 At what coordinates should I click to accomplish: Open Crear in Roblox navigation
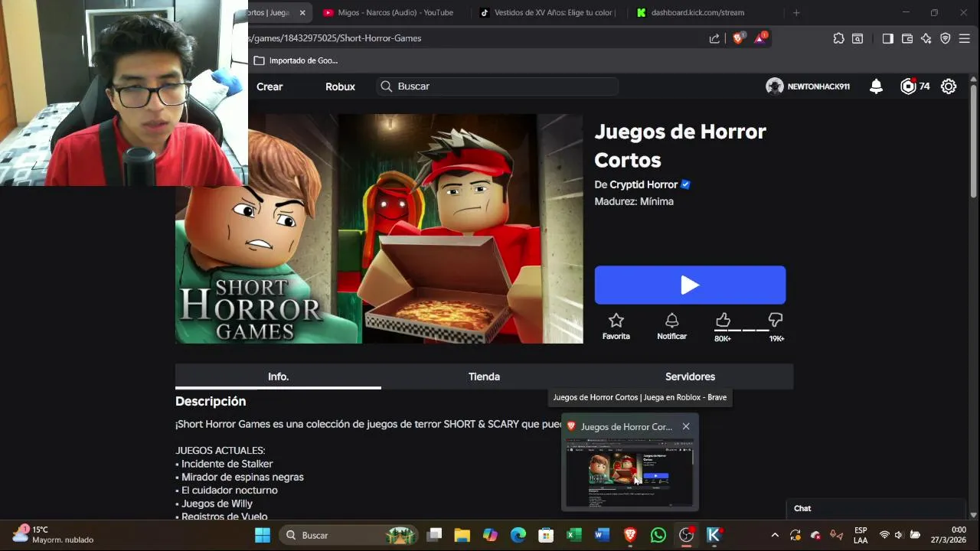[x=269, y=86]
